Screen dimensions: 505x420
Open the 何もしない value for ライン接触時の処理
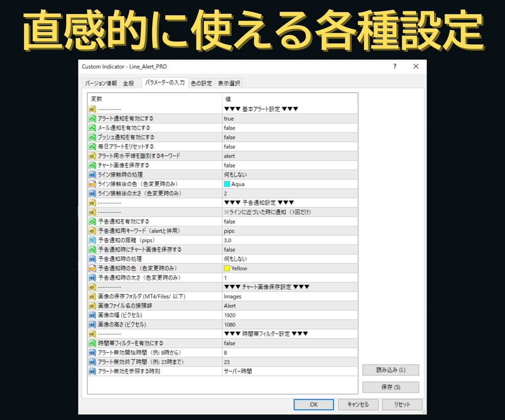coord(290,175)
